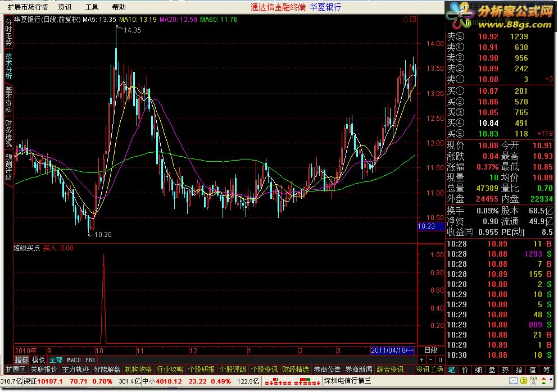Open the 工具 menu
558x392 pixels.
pos(92,7)
